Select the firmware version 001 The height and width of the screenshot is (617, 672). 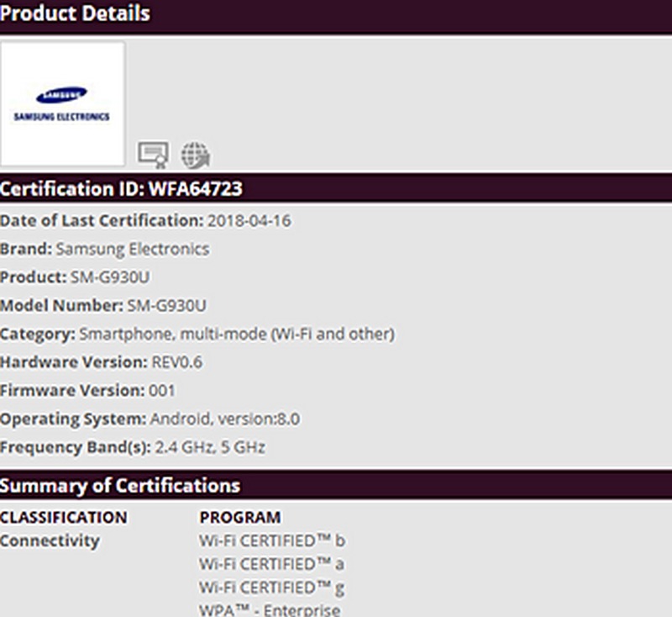[161, 391]
